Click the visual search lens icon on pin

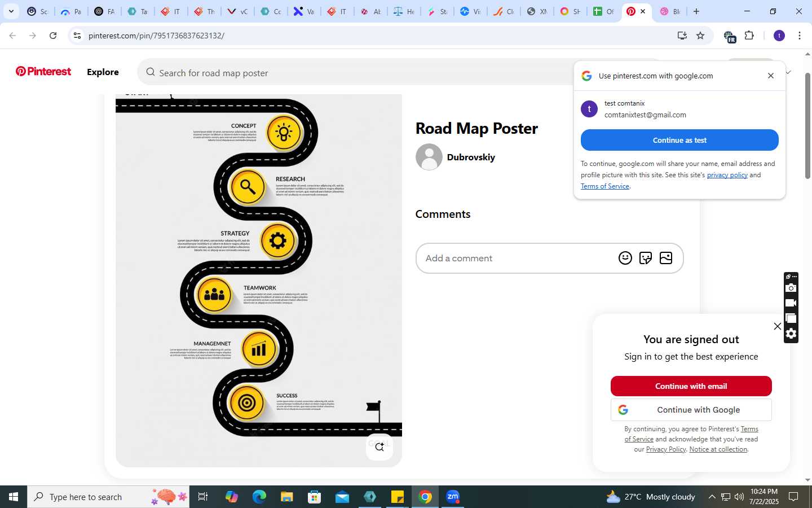379,446
